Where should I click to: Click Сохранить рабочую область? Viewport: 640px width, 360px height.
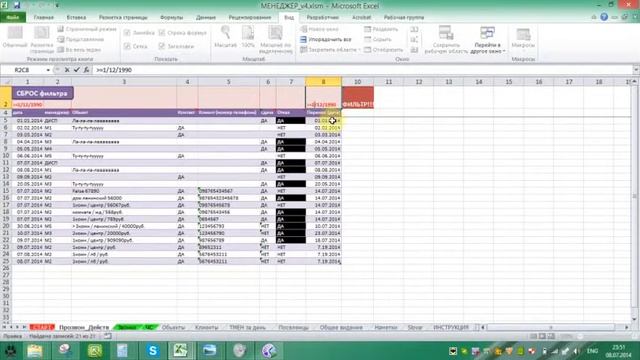(x=446, y=39)
